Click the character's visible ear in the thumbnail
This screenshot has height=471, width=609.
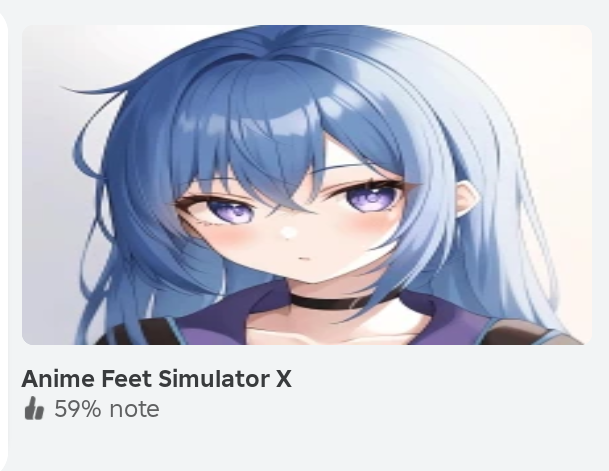[469, 202]
